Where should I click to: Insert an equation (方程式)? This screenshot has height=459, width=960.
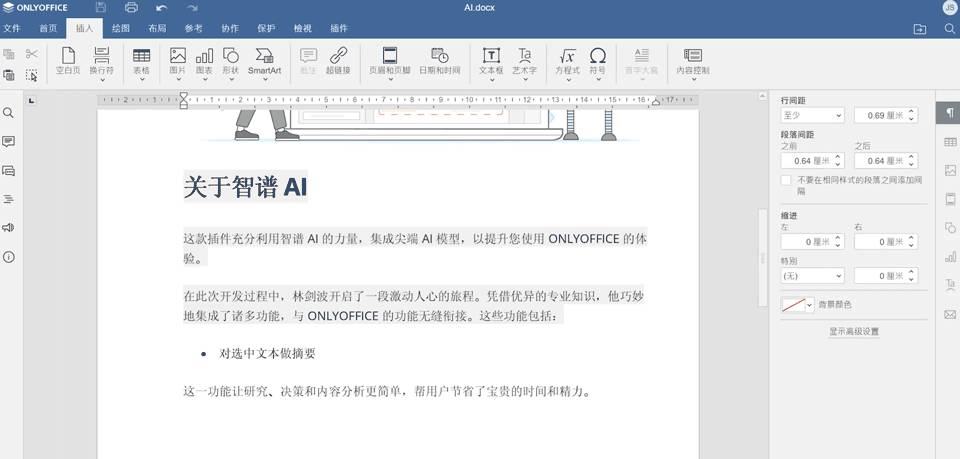(x=568, y=61)
